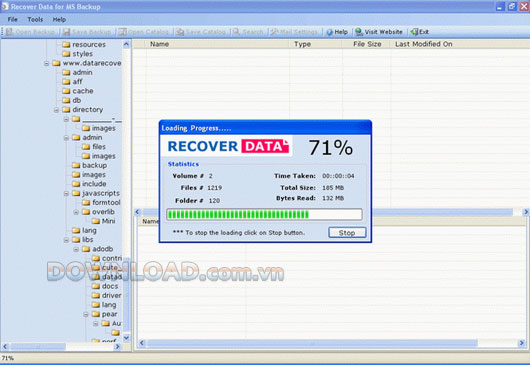Open the File menu
530x365 pixels.
(x=13, y=19)
